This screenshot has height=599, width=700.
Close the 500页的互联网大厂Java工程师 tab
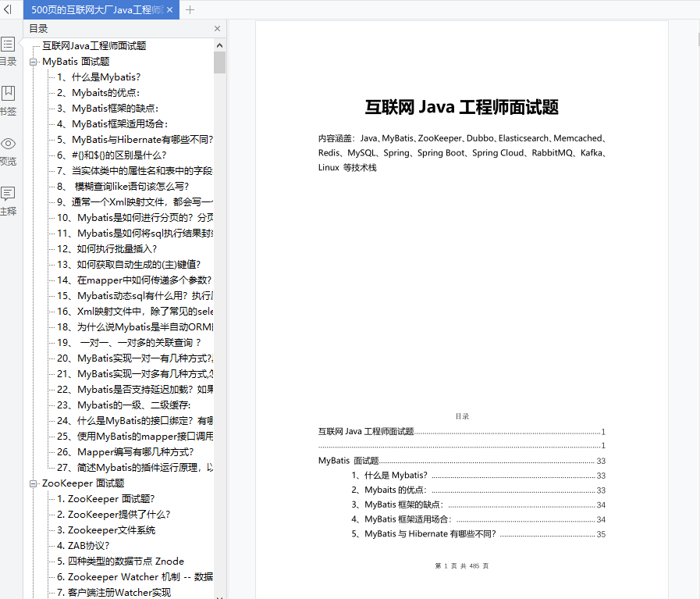169,10
